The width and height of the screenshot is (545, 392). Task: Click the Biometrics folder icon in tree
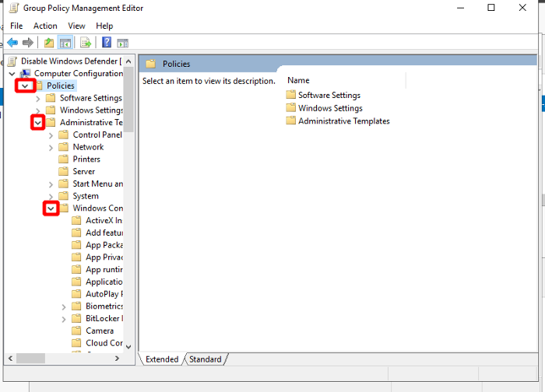[76, 306]
